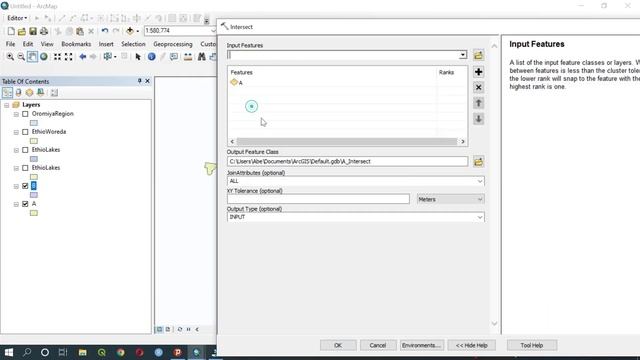Choose the Select Elements arrow tool
The width and height of the screenshot is (640, 360).
tap(138, 57)
